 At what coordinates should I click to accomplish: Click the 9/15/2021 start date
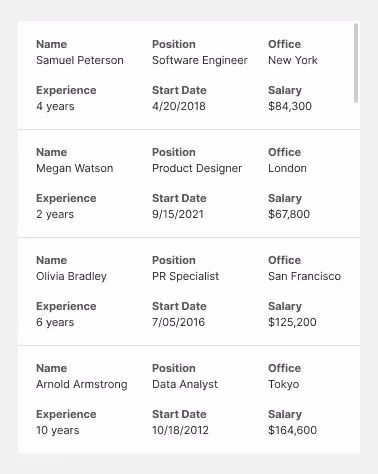click(x=178, y=214)
